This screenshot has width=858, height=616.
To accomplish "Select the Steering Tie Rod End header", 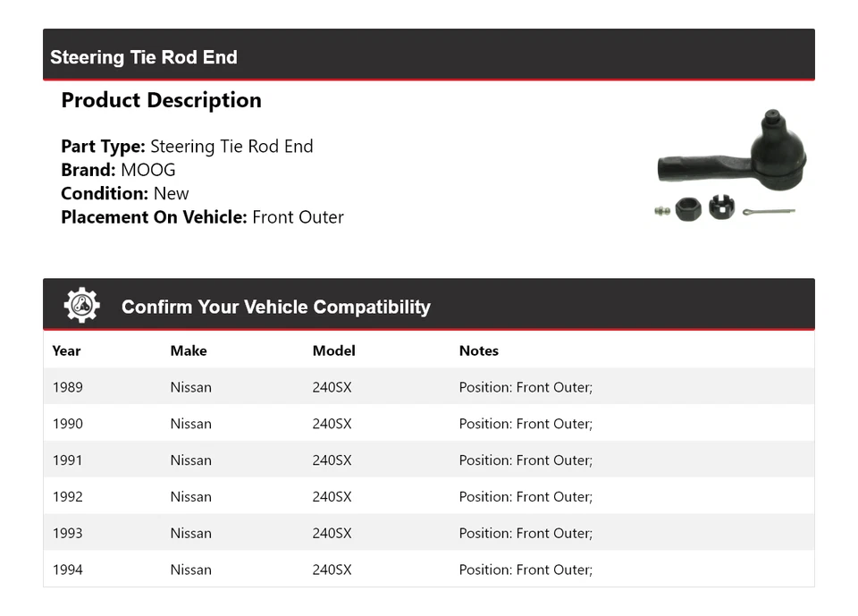I will (144, 57).
